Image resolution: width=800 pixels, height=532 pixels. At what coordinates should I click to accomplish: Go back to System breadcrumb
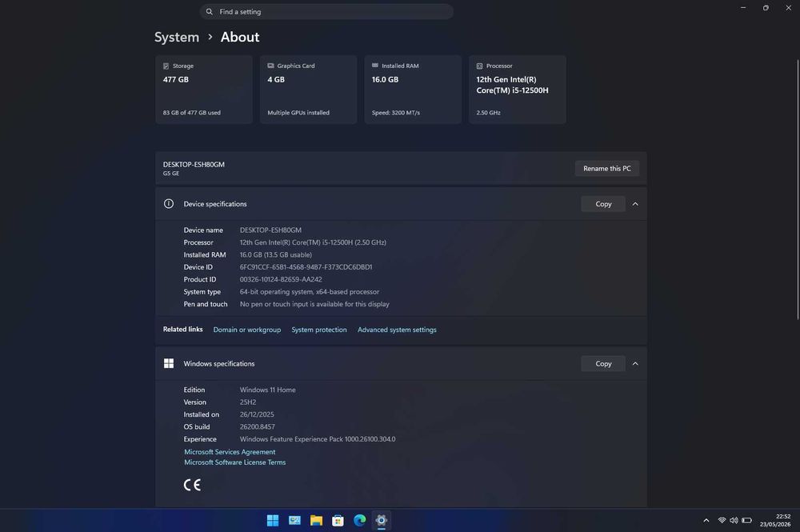177,38
